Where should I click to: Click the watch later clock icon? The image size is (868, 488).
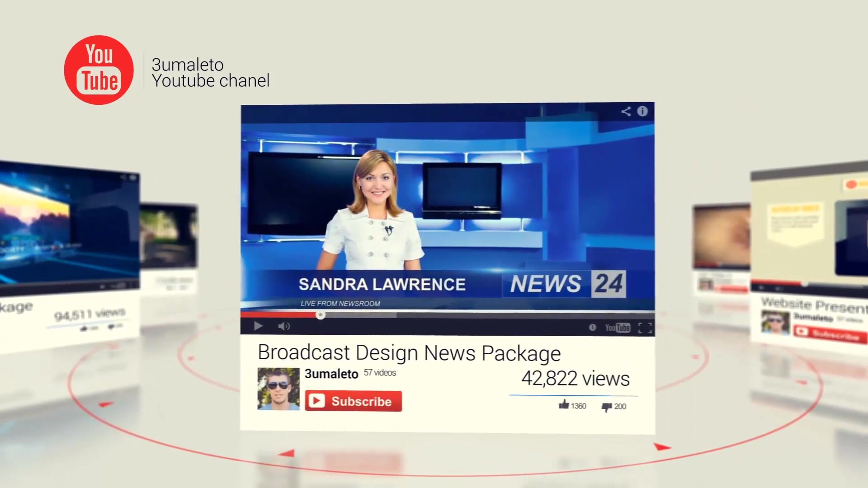point(592,328)
